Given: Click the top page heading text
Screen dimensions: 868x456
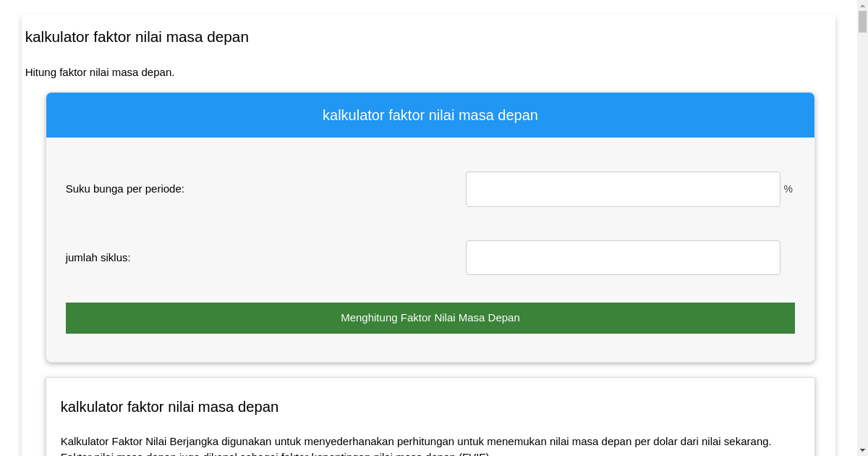Looking at the screenshot, I should (x=137, y=37).
